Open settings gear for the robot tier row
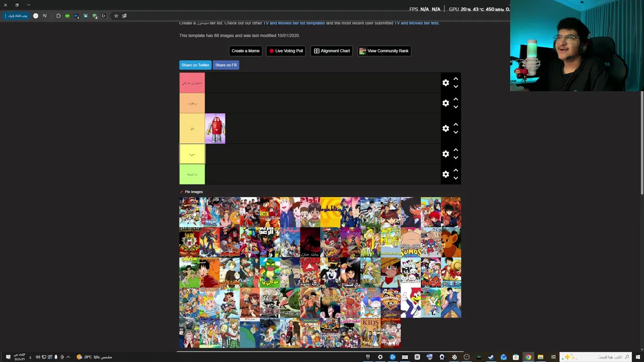This screenshot has width=644, height=362. [445, 129]
